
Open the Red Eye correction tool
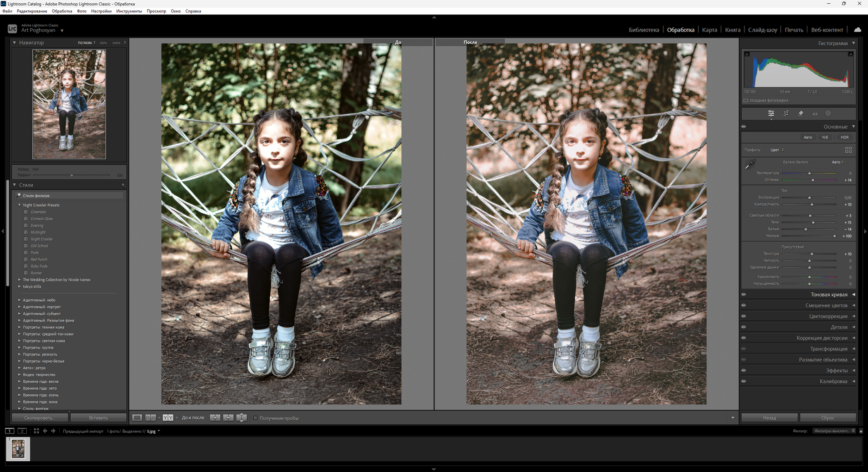tap(815, 113)
